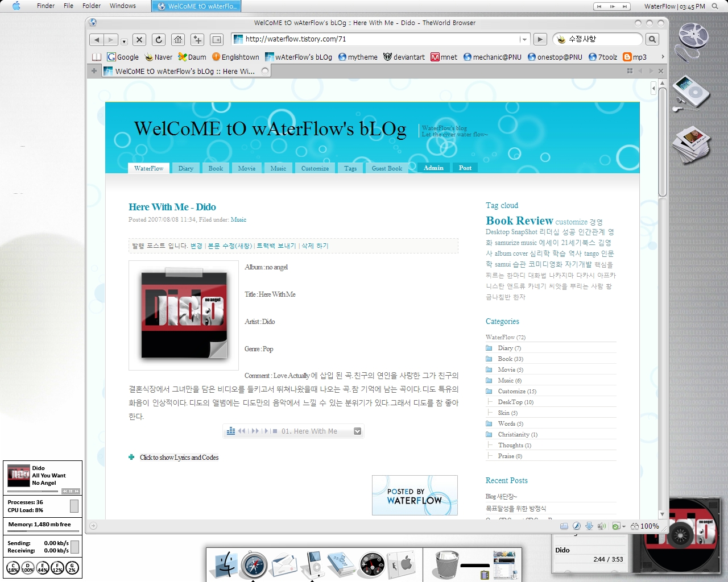Click the green check dropdown in status bar
The height and width of the screenshot is (582, 728).
(618, 526)
